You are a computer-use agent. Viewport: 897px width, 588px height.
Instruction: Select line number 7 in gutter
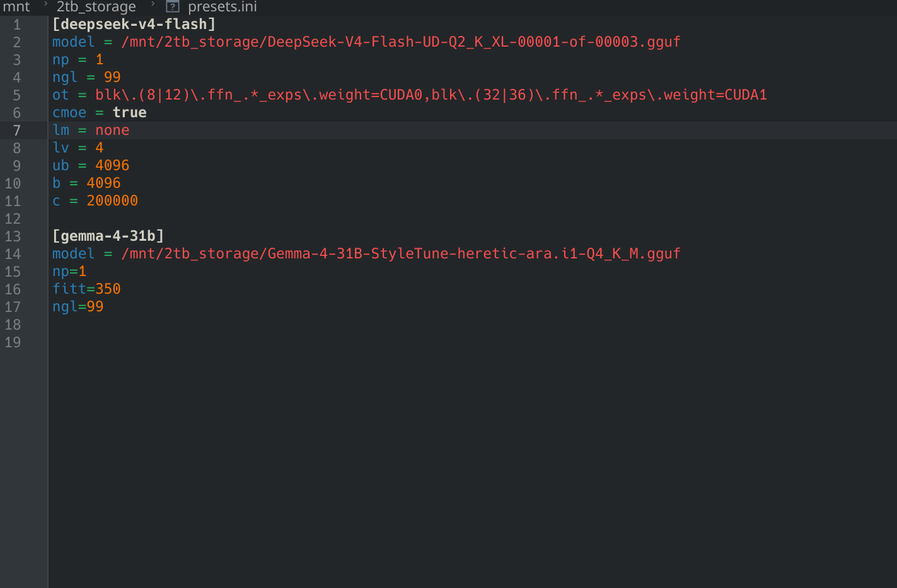click(17, 130)
